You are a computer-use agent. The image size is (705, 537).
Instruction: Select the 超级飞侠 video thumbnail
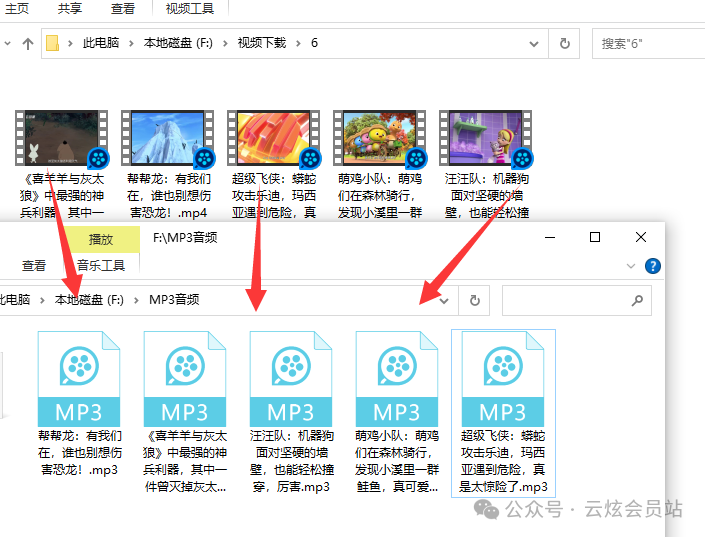274,138
